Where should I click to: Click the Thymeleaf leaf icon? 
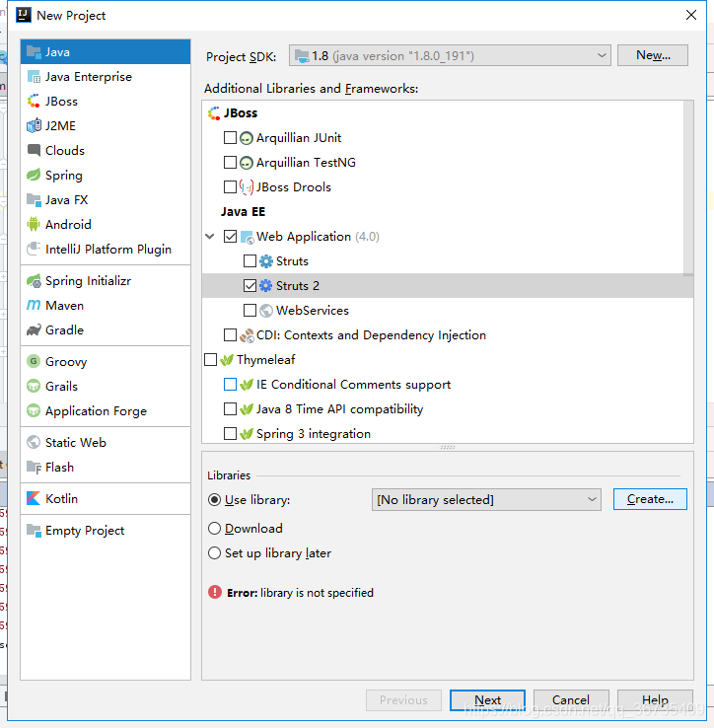pos(227,360)
